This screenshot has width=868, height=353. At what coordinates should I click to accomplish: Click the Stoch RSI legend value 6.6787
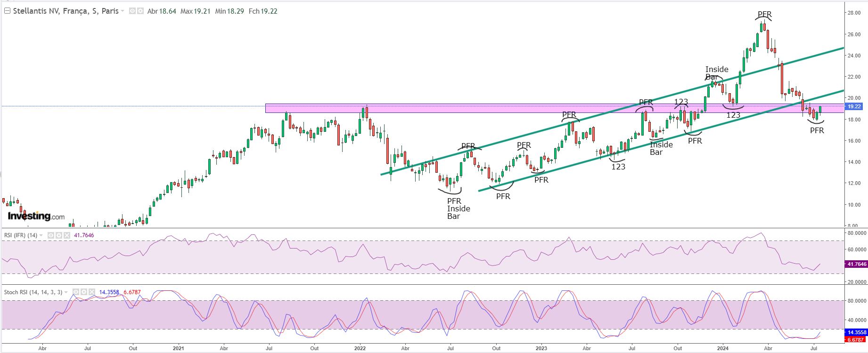click(132, 292)
